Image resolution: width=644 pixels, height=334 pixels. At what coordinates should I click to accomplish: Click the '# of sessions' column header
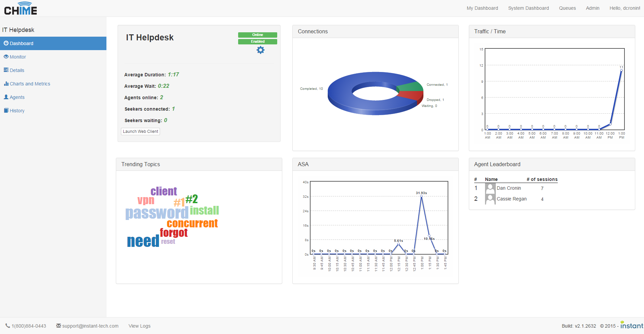click(x=542, y=179)
